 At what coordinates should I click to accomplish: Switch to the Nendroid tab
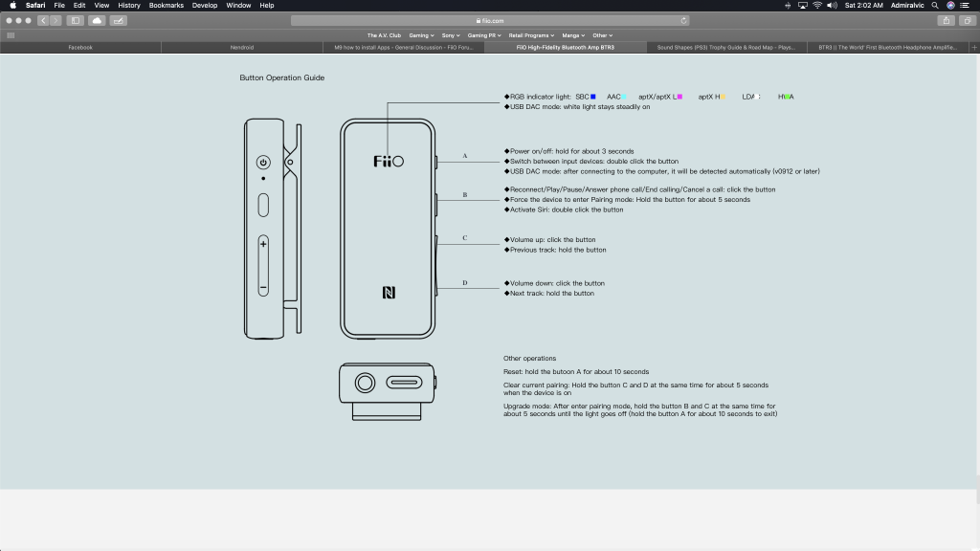point(242,48)
